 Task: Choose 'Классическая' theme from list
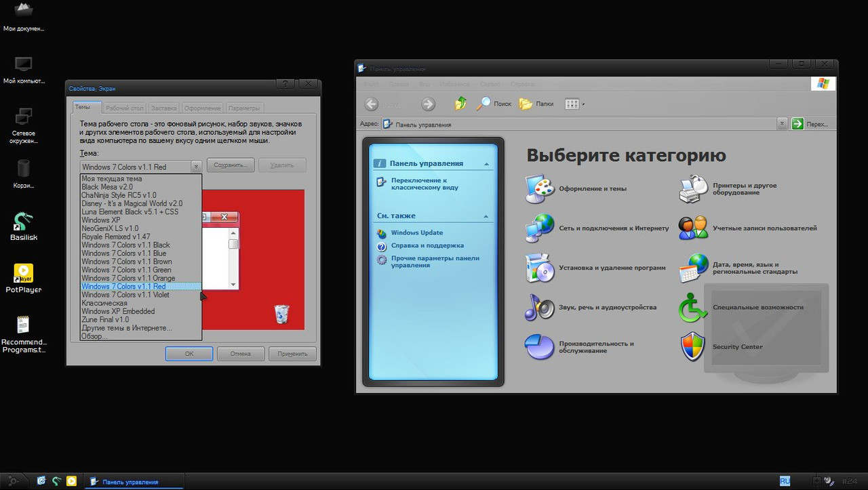coord(141,303)
